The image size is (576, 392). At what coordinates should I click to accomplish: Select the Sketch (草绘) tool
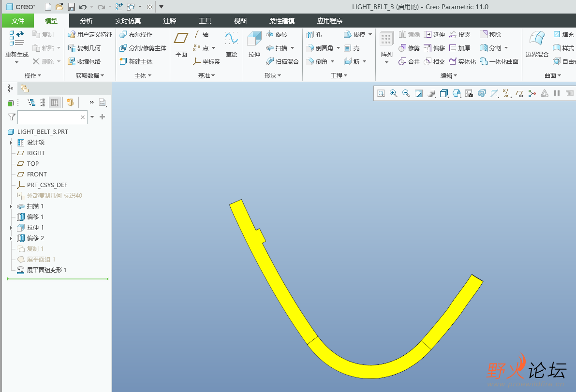point(231,40)
